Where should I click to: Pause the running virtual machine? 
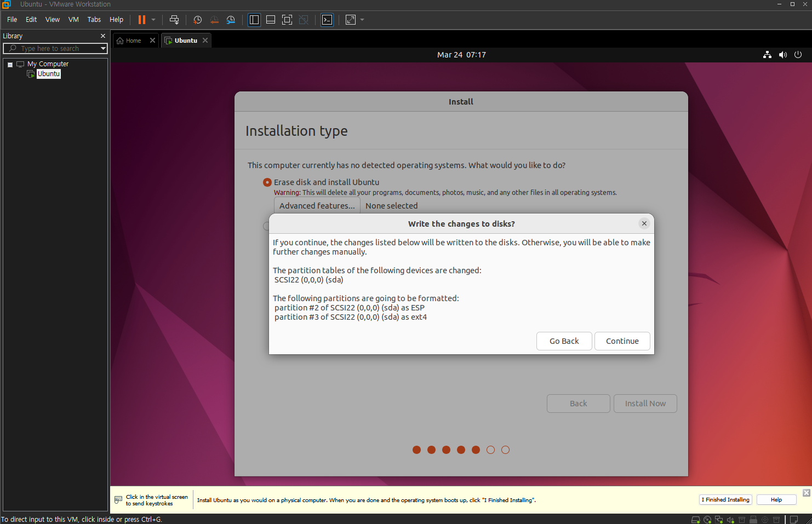141,20
